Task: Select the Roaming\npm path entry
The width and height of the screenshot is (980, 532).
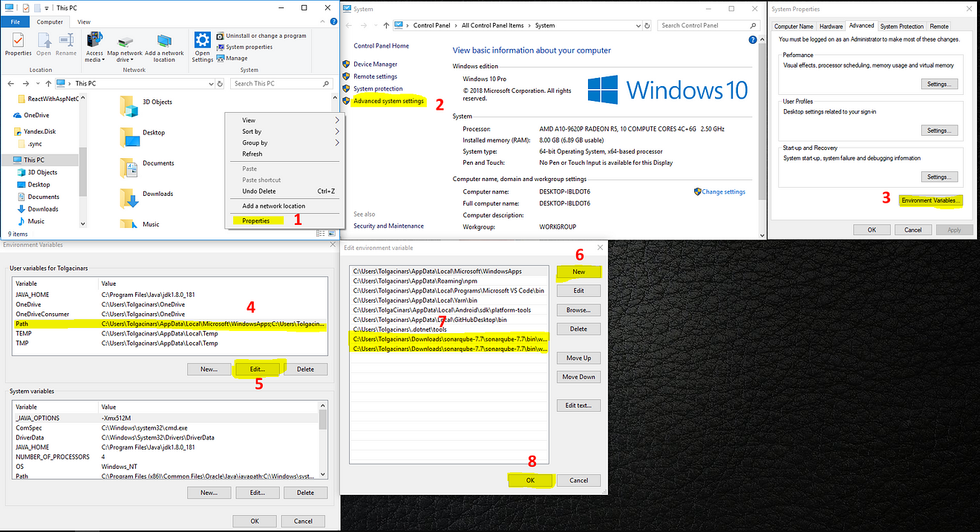Action: (451, 281)
